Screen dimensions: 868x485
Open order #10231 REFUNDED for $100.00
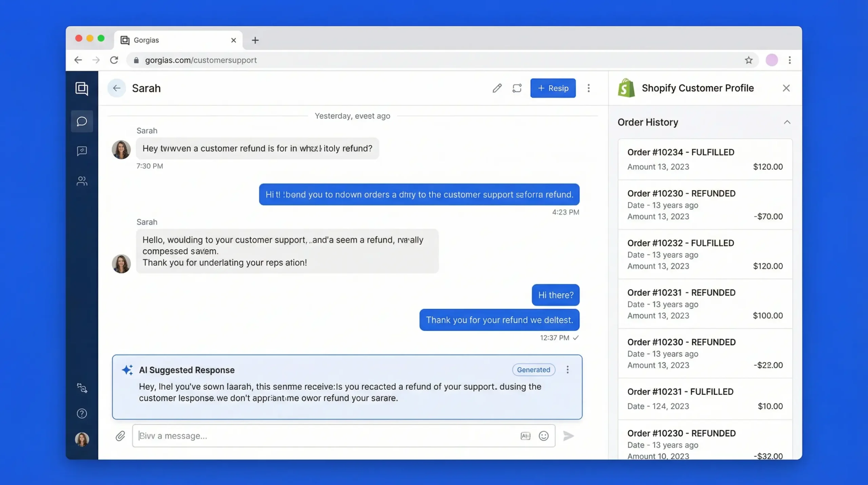[x=705, y=304]
